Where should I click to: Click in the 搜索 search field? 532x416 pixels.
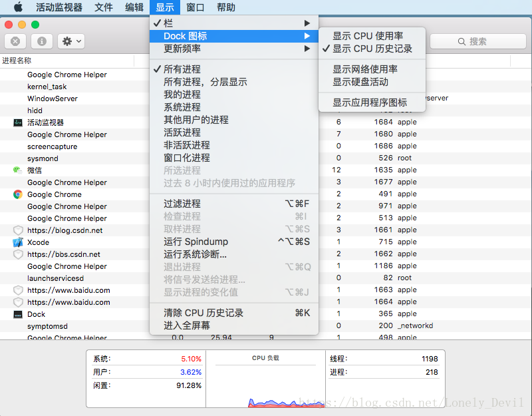[x=478, y=41]
